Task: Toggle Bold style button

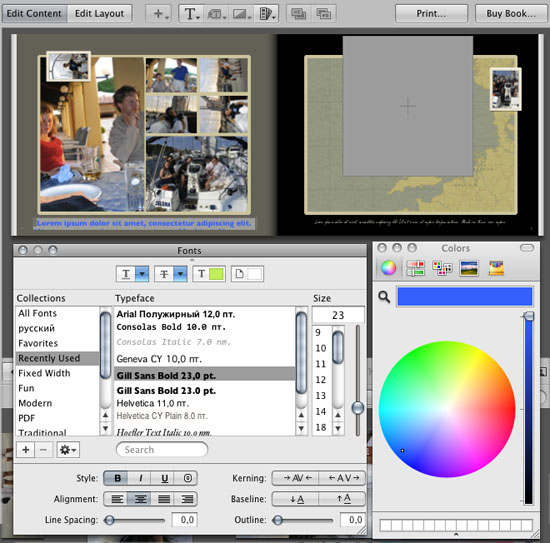Action: (x=117, y=478)
